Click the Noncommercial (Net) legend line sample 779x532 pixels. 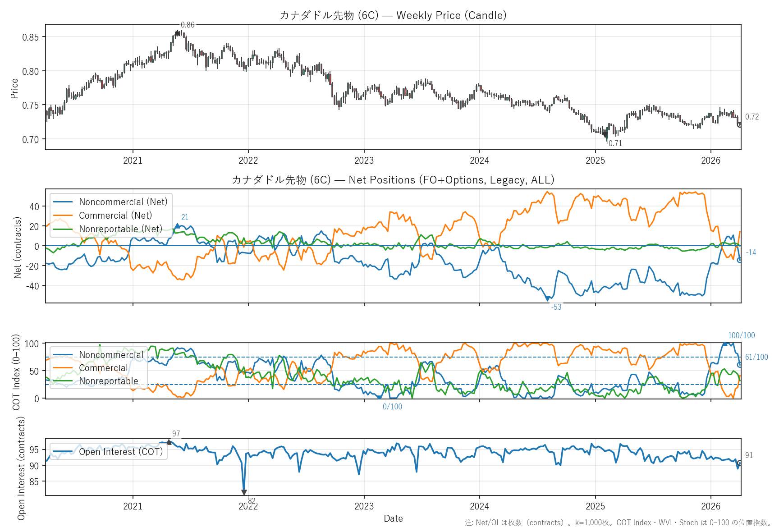pyautogui.click(x=63, y=202)
